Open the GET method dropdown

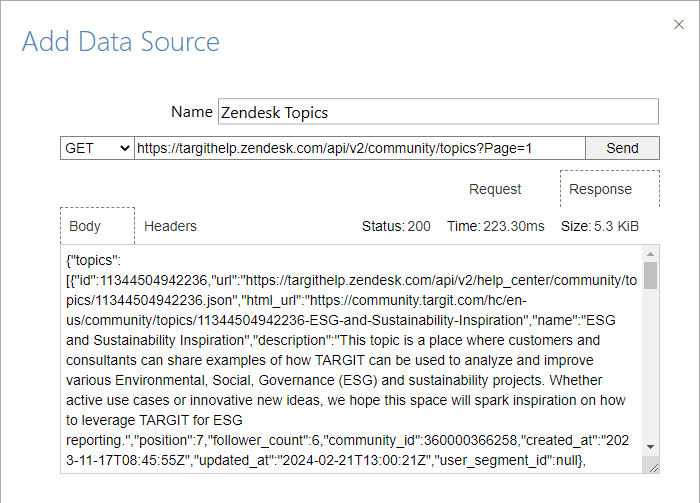pyautogui.click(x=97, y=148)
